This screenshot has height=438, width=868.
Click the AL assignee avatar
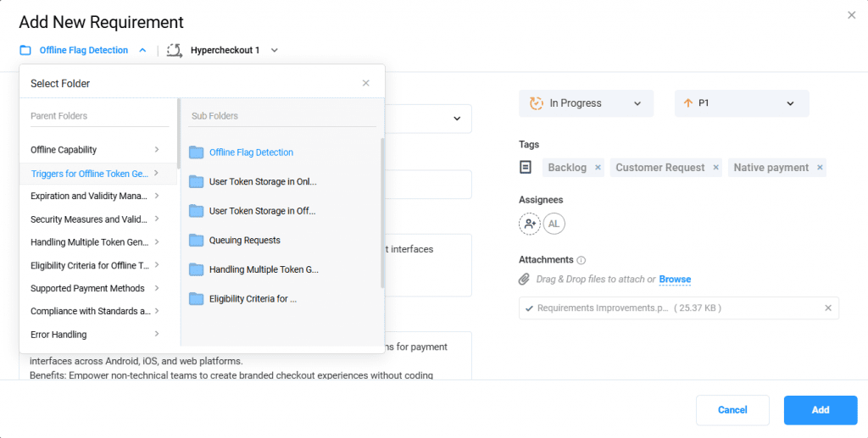[x=554, y=224]
